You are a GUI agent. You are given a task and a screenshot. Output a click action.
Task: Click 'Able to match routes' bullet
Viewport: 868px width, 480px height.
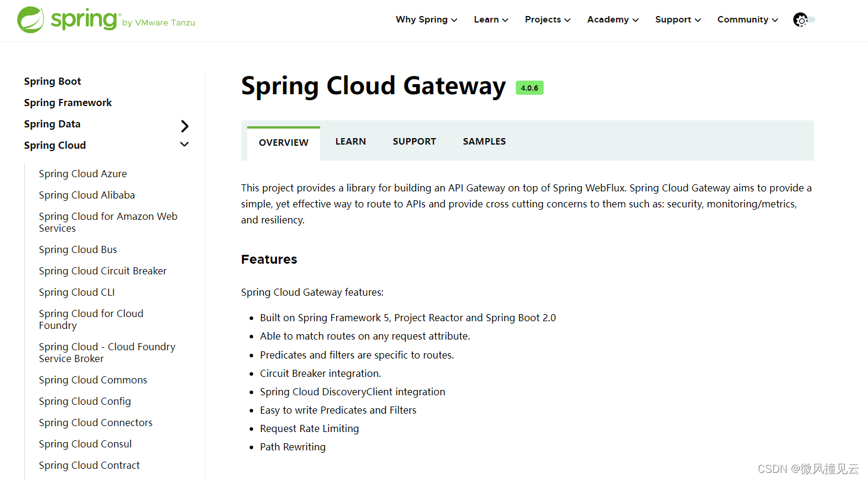(365, 336)
